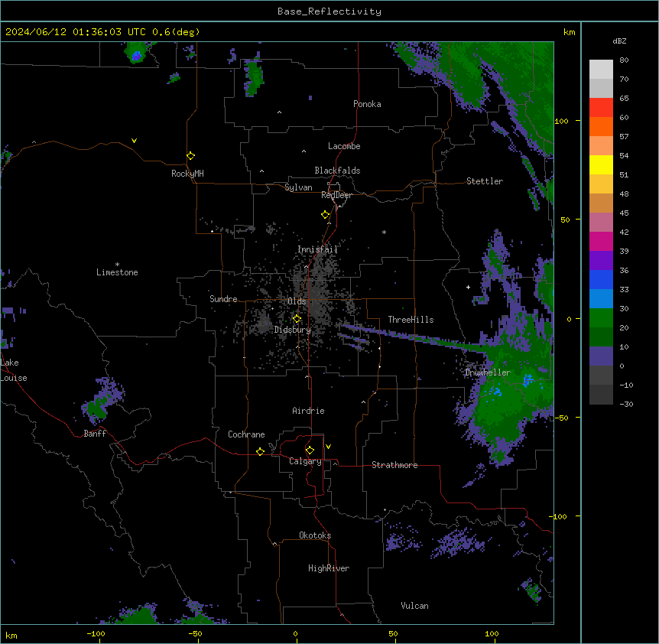Image resolution: width=659 pixels, height=644 pixels.
Task: Click the yellow diamond marker above Calgary label
Action: tap(310, 450)
